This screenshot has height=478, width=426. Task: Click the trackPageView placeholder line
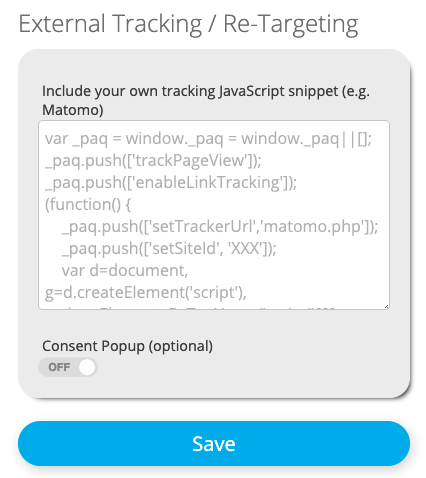(153, 160)
